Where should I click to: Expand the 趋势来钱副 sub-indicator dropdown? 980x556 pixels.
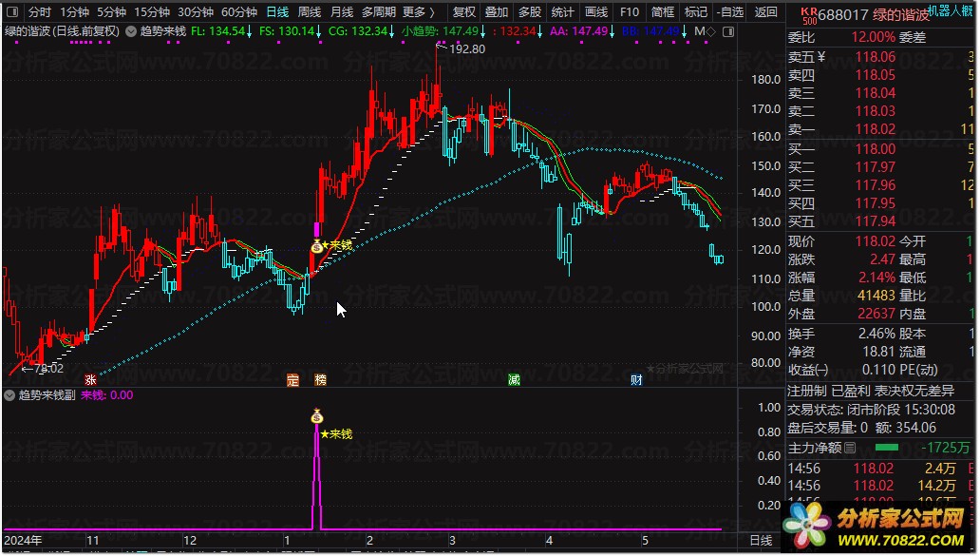tap(9, 395)
